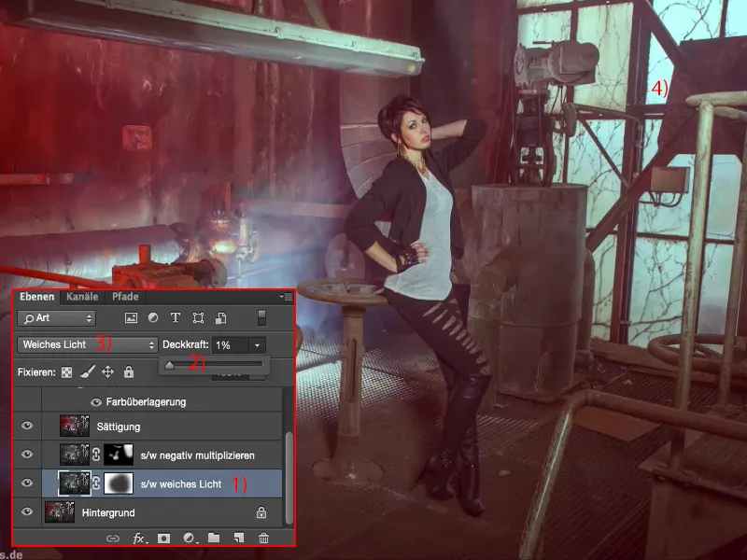Open the fx layer style menu
Image resolution: width=747 pixels, height=560 pixels.
pyautogui.click(x=138, y=539)
